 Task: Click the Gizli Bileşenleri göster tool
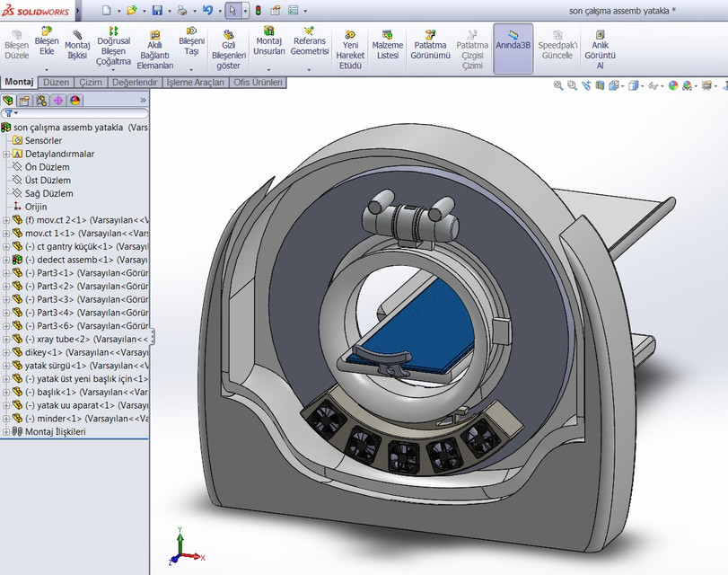click(230, 45)
